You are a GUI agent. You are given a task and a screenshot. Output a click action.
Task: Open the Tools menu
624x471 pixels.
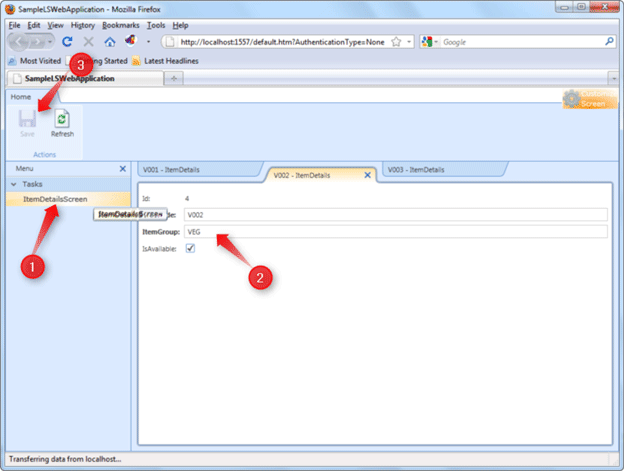tap(156, 25)
